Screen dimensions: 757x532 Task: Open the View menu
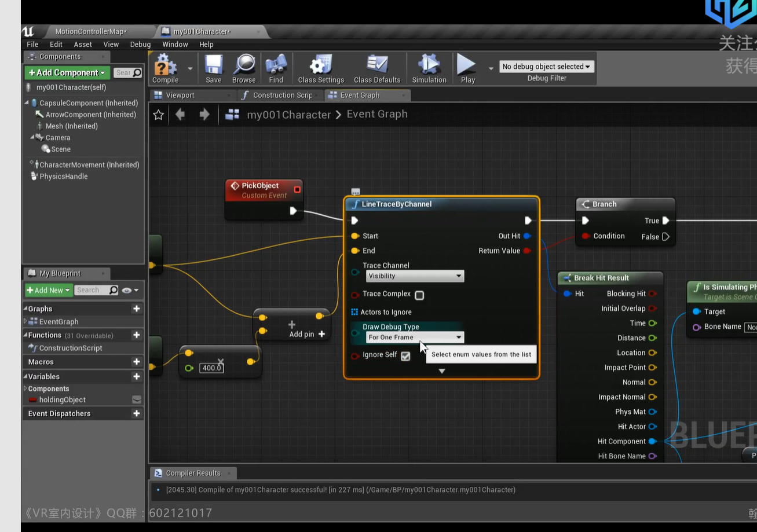111,45
